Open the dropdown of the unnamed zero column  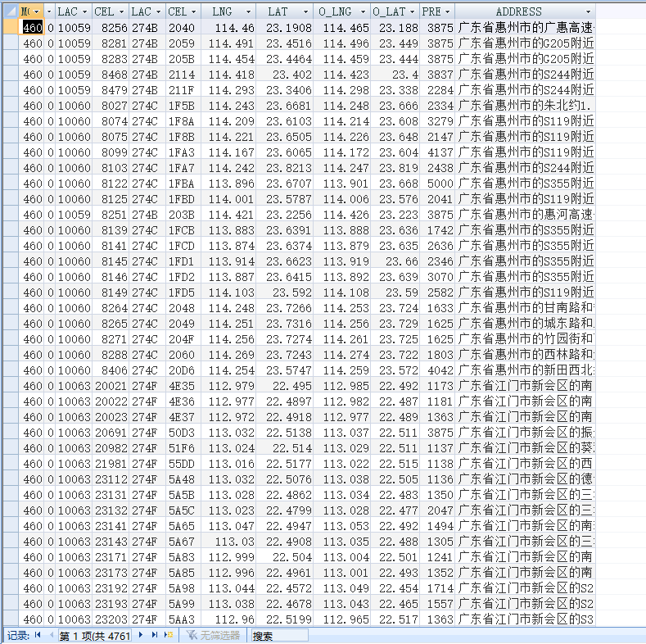(49, 12)
